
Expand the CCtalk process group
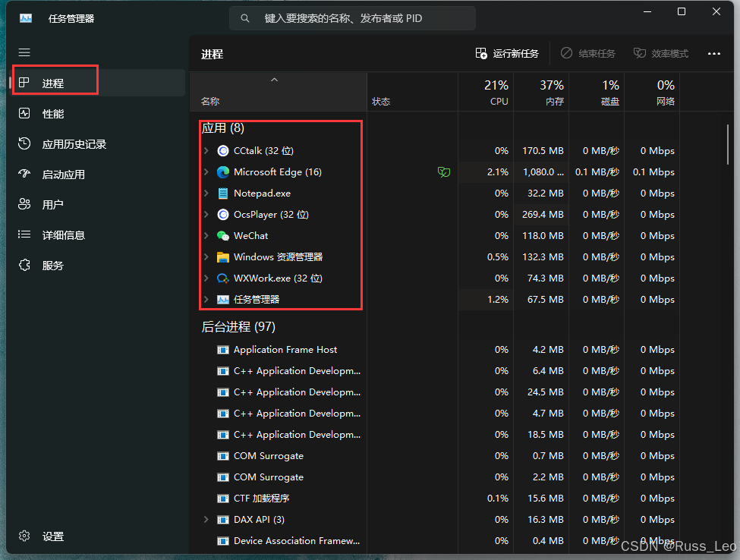pos(206,151)
